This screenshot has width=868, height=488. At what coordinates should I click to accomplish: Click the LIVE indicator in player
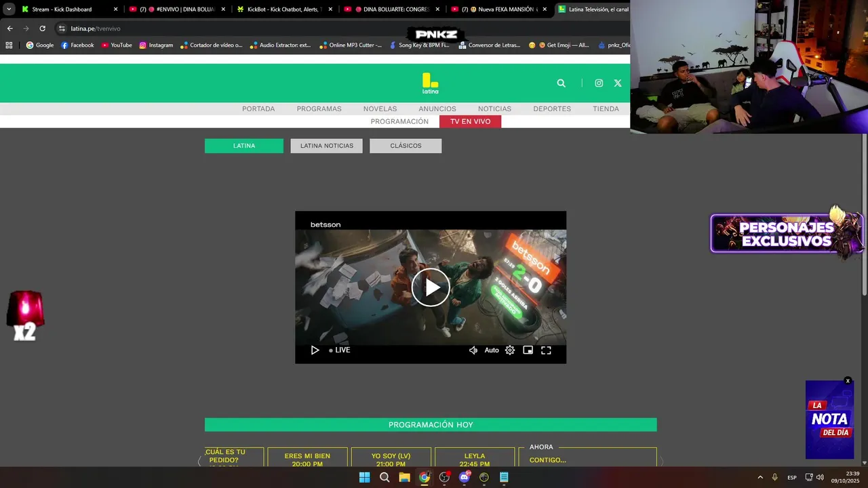[x=340, y=350]
